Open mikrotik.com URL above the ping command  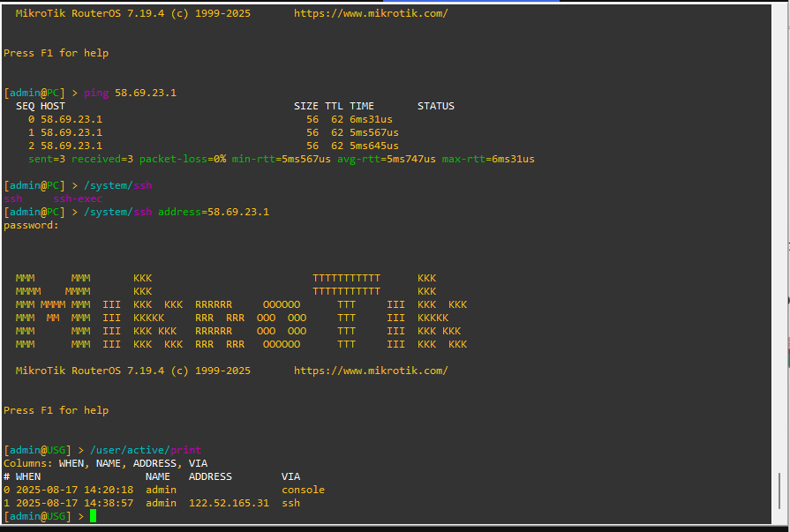point(371,13)
